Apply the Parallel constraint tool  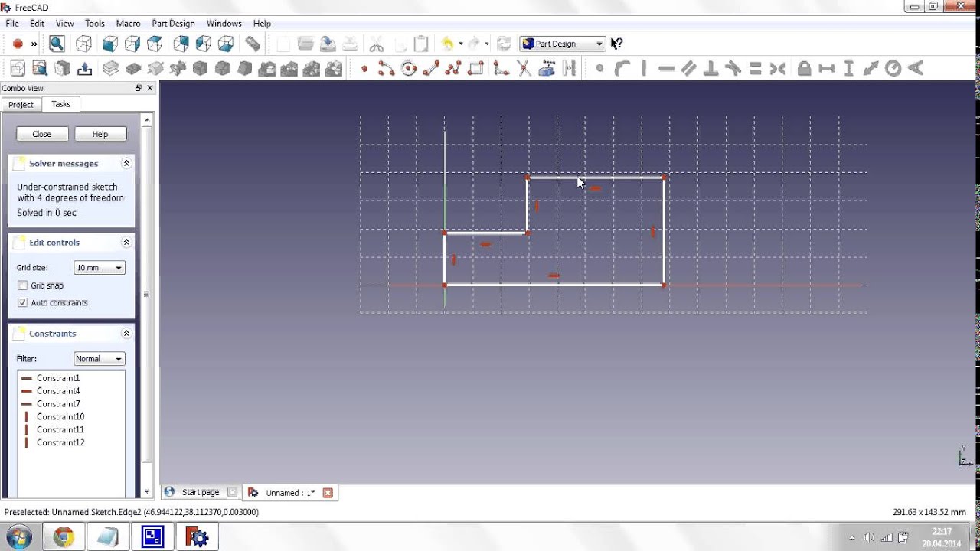click(688, 69)
